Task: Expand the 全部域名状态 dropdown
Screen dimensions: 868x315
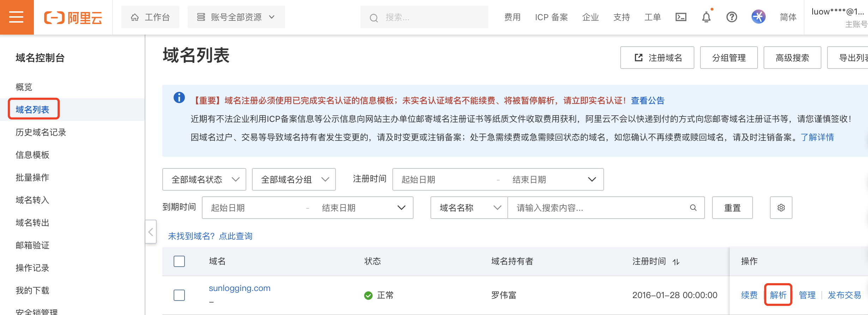Action: click(204, 179)
